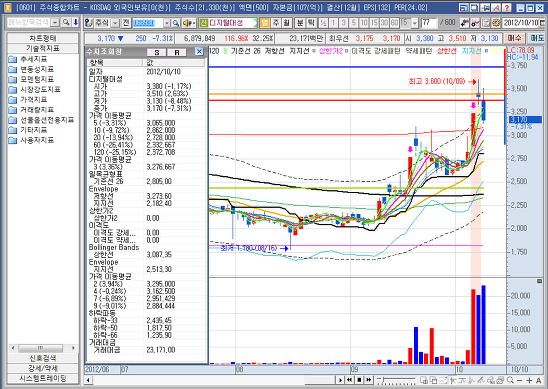Click the menu search magnifier icon
The height and width of the screenshot is (389, 548).
point(66,23)
